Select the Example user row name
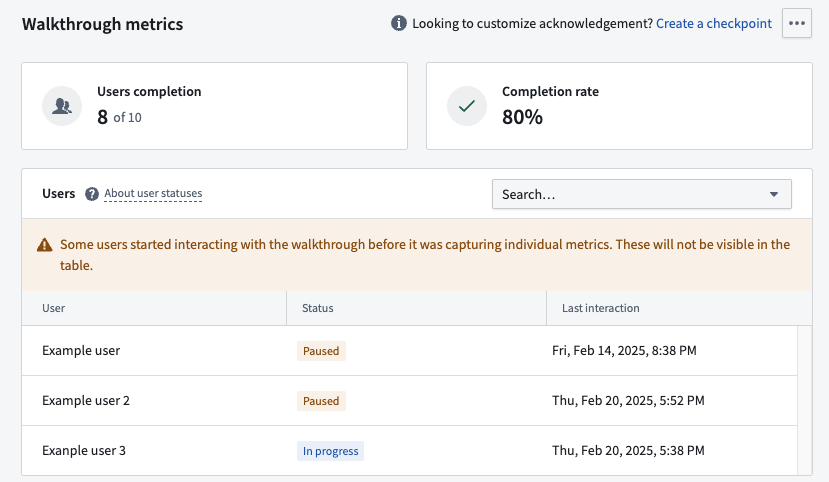829x482 pixels. point(81,350)
